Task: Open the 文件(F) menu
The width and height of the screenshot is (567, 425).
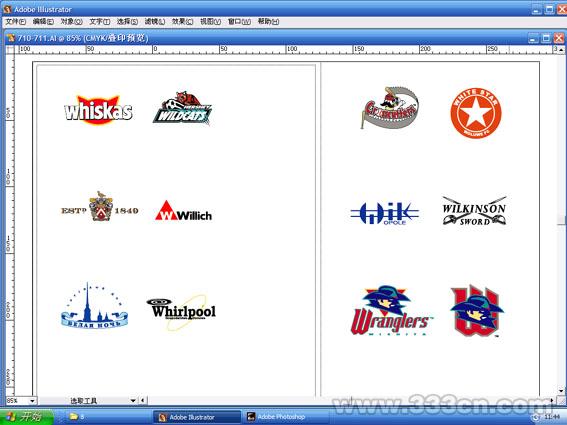Action: click(16, 22)
